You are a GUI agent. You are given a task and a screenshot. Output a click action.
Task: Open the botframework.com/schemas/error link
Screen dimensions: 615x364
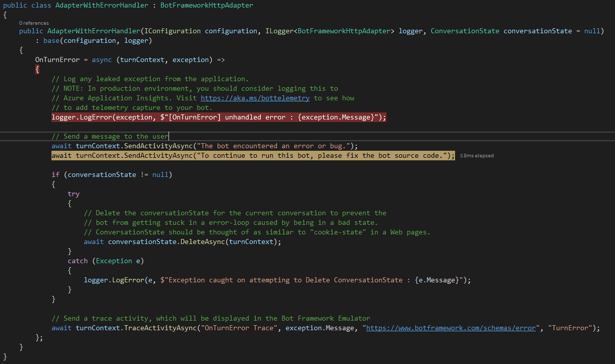(451, 328)
